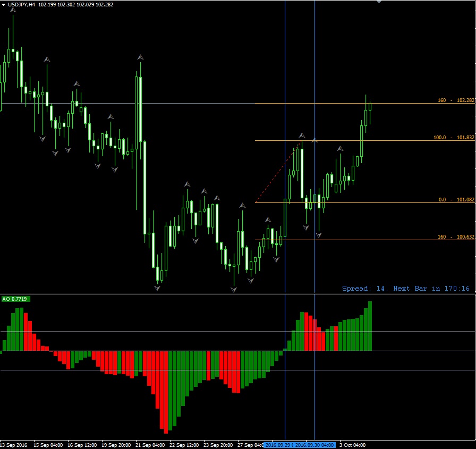Click the Spread: 14. Next Bar text
The height and width of the screenshot is (449, 476).
pos(405,289)
